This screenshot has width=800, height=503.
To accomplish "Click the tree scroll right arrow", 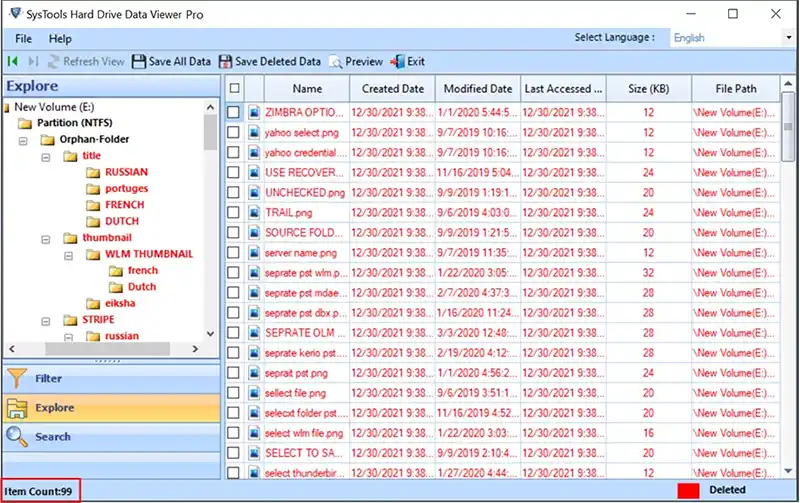I will click(195, 349).
